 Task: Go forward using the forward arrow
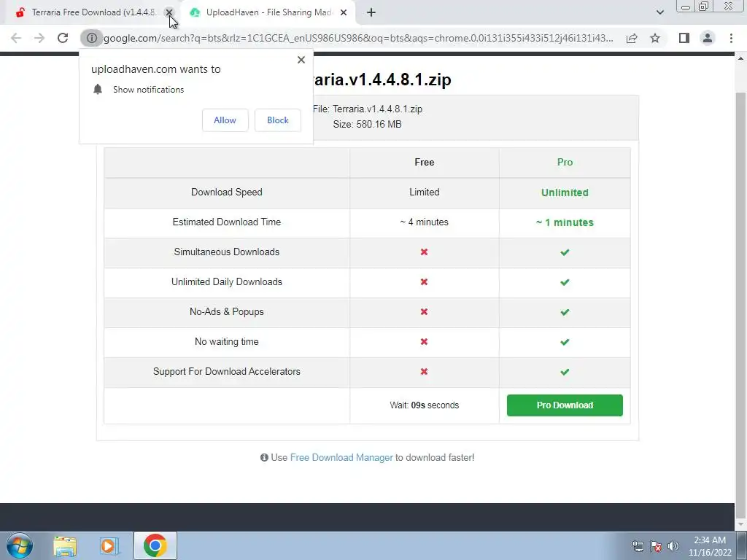pos(39,38)
